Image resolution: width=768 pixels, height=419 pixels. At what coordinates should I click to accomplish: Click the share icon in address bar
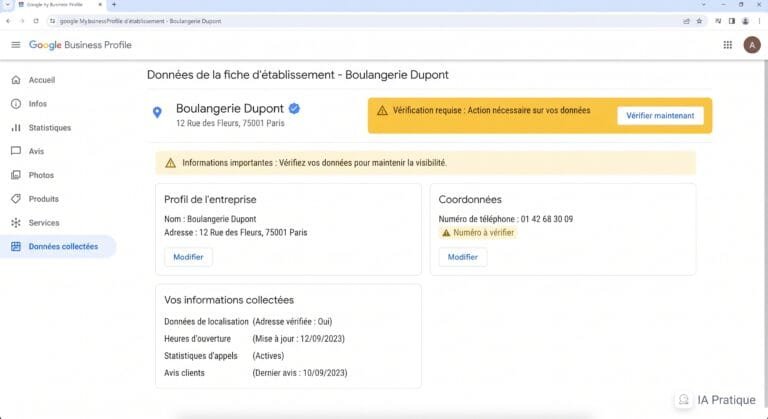(686, 21)
